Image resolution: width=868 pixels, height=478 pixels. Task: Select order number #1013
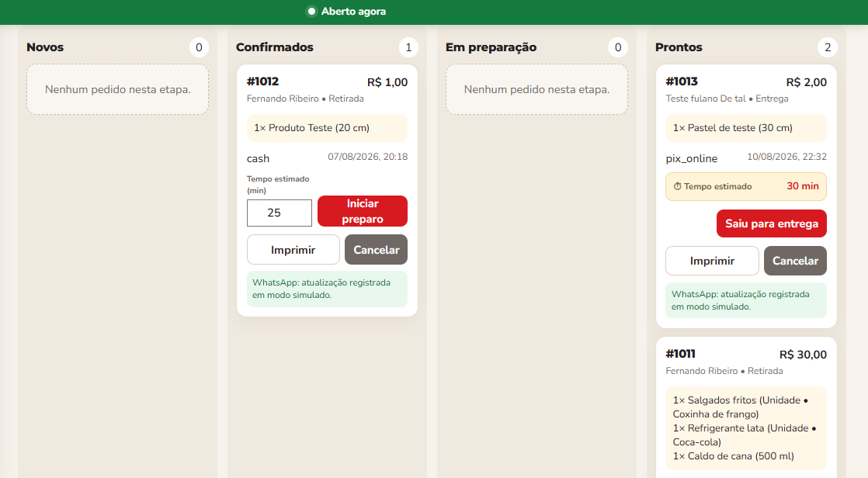click(682, 81)
